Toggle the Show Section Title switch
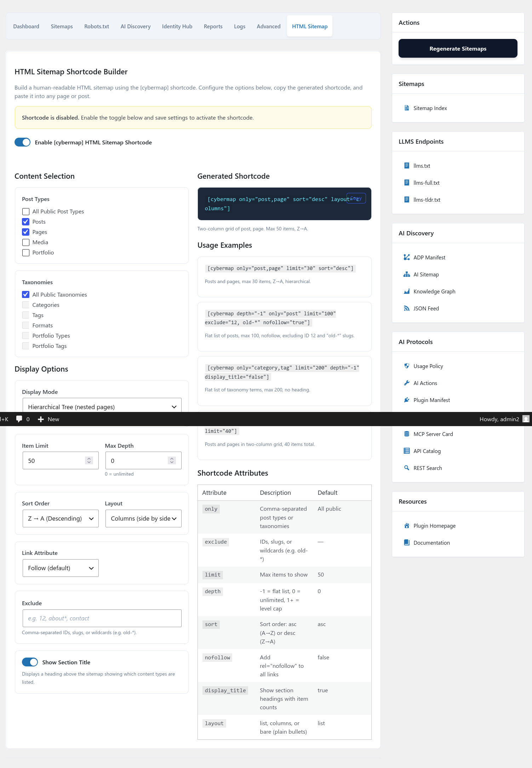Viewport: 532px width, 768px height. (30, 662)
